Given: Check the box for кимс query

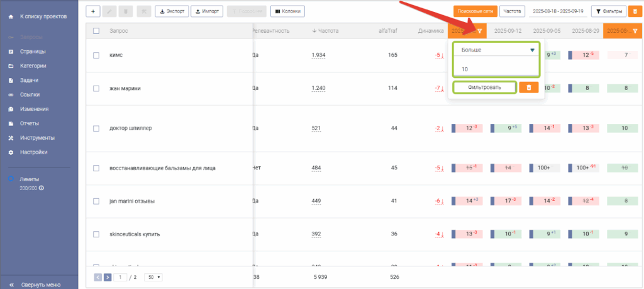Looking at the screenshot, I should 96,55.
